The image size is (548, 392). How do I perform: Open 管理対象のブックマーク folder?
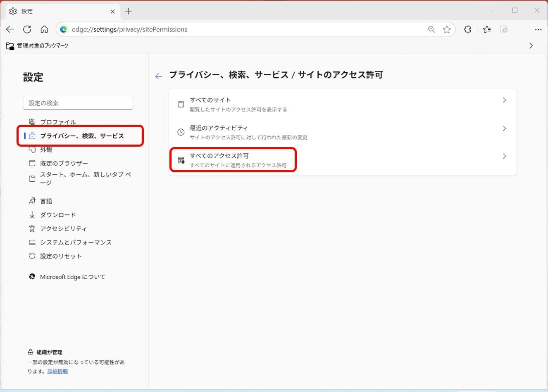(x=38, y=46)
